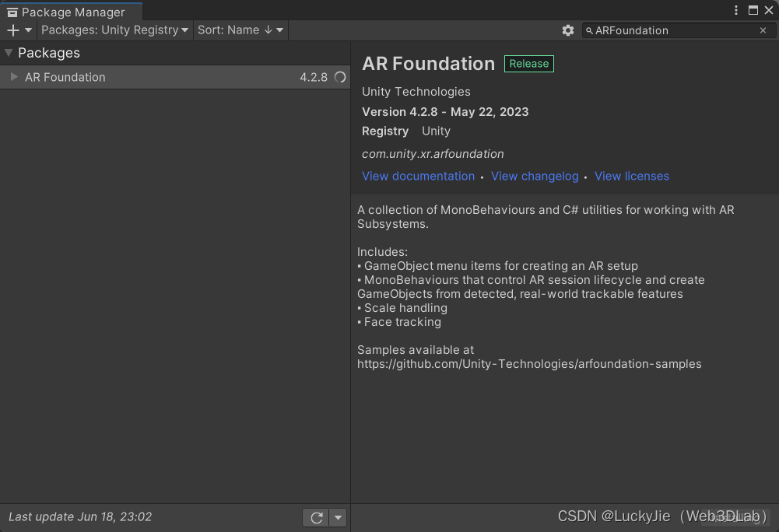Click the com.unity.xr.arfoundation package name
Viewport: 779px width, 532px height.
coord(433,154)
